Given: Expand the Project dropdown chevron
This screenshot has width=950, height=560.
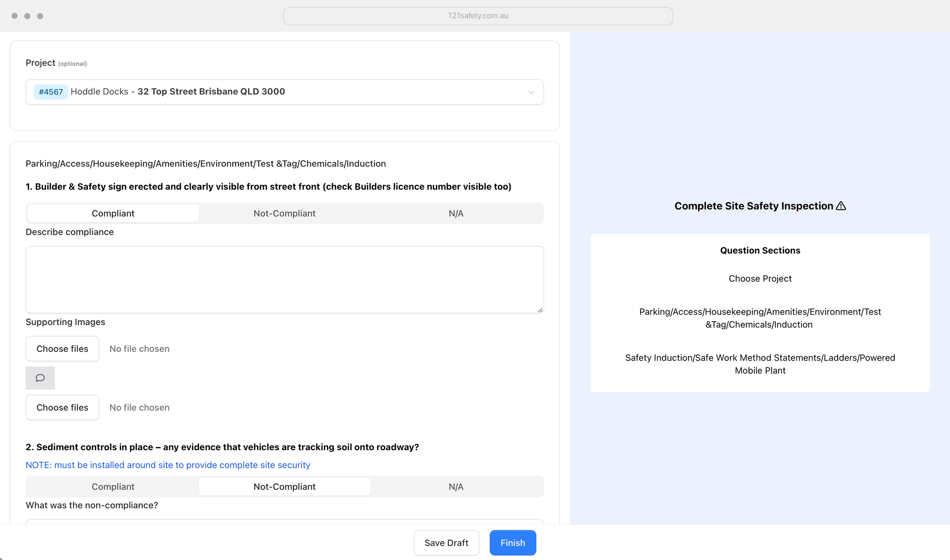Looking at the screenshot, I should pyautogui.click(x=531, y=92).
